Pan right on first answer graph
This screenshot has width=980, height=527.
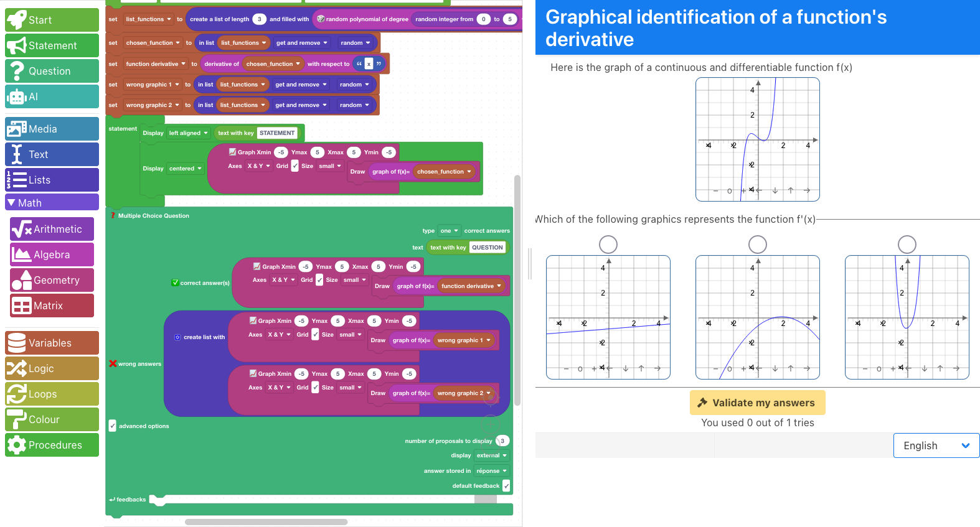tap(657, 368)
